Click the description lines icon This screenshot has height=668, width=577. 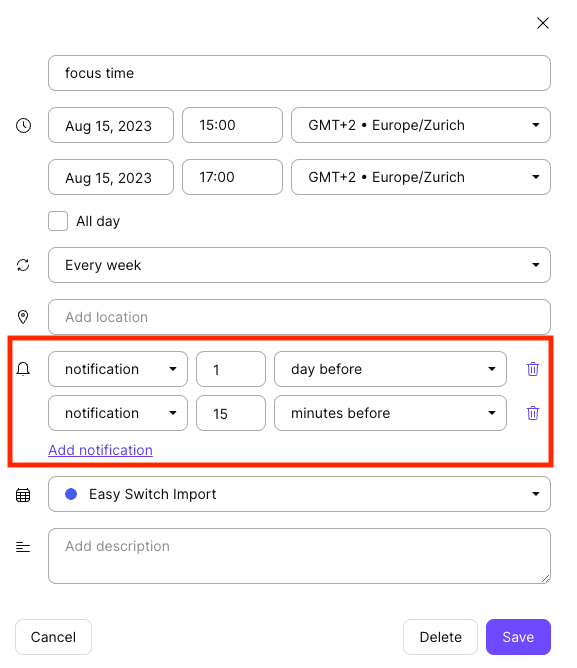pyautogui.click(x=23, y=547)
